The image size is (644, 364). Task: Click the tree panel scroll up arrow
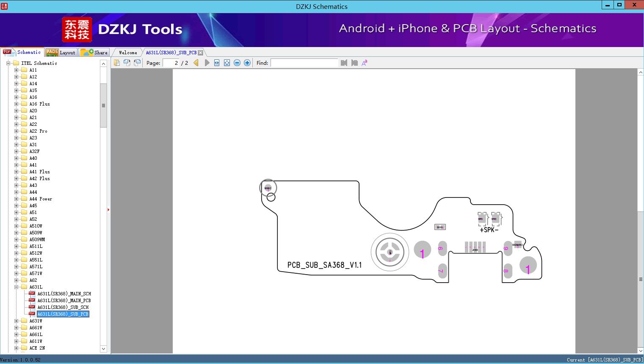pyautogui.click(x=103, y=64)
